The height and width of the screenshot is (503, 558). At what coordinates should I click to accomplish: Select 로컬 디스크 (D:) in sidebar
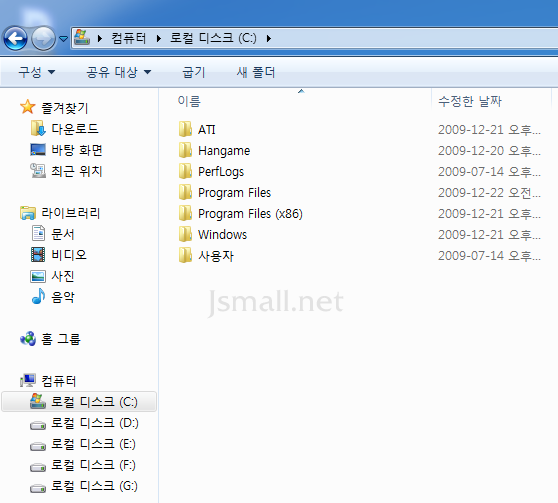tap(94, 423)
